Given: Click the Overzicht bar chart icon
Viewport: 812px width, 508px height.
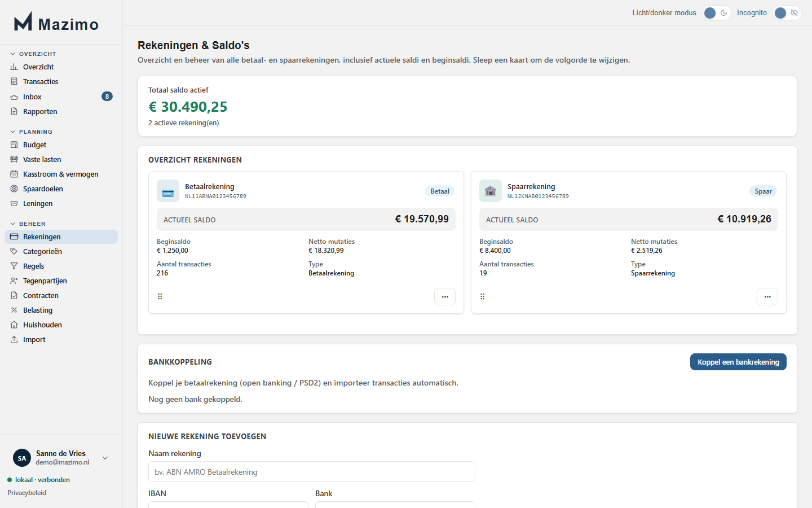Looking at the screenshot, I should pyautogui.click(x=14, y=67).
